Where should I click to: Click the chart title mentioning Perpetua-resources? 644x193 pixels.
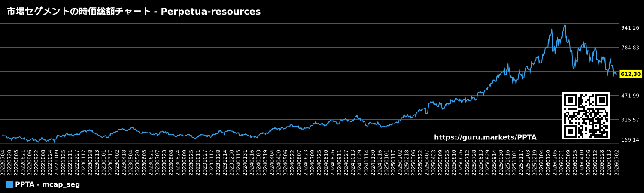(x=134, y=12)
